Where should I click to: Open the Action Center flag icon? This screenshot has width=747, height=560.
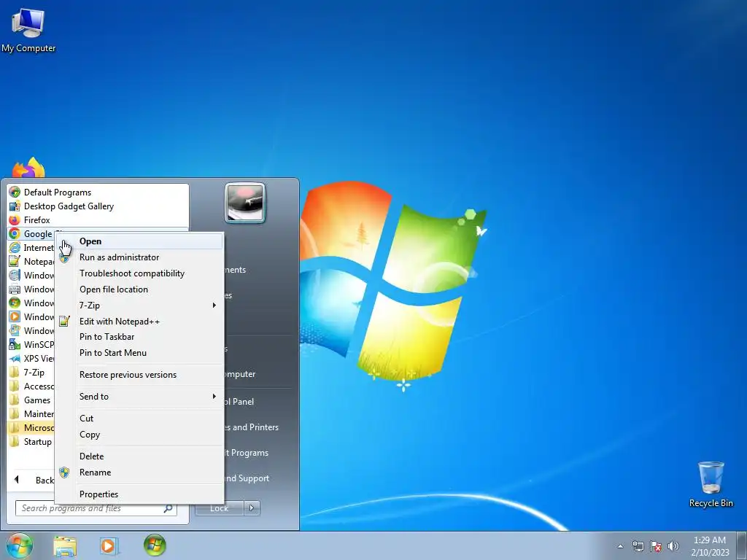pos(656,546)
